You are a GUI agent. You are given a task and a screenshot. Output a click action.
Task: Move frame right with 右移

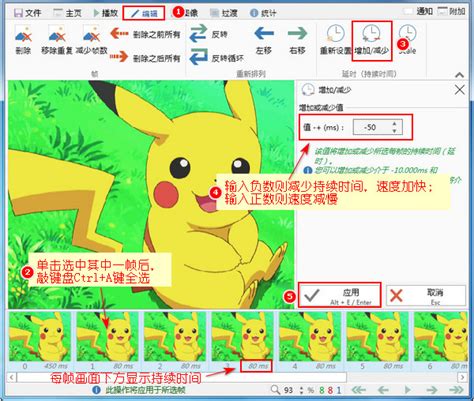coord(297,40)
